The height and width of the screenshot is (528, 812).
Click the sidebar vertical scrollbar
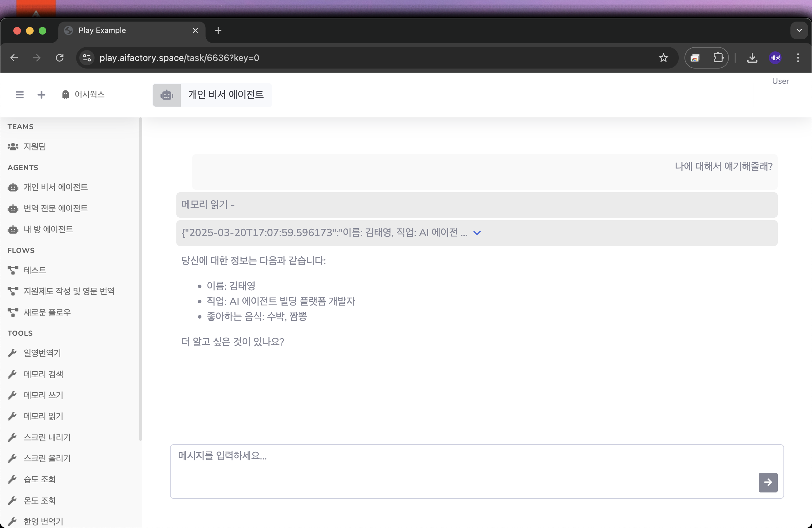(140, 279)
